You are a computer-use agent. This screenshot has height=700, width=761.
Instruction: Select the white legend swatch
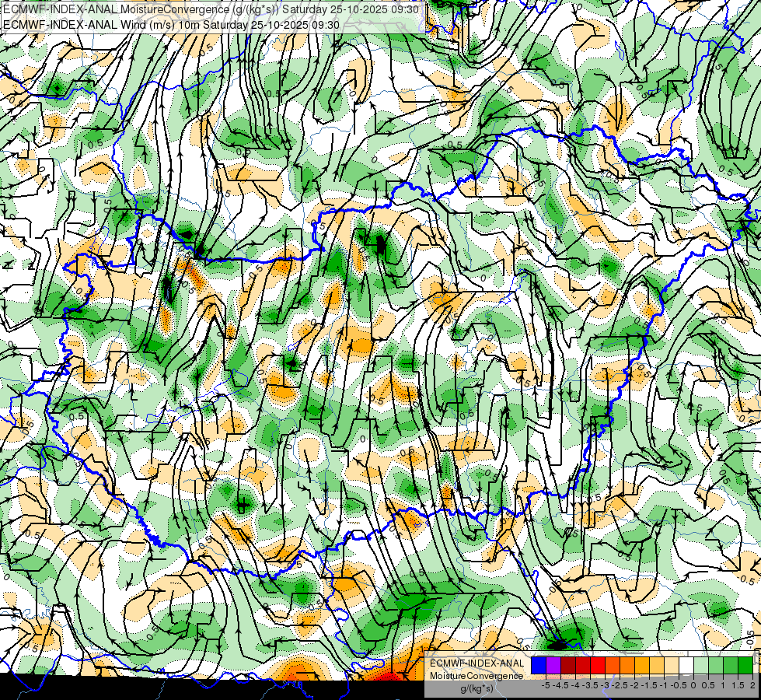point(686,665)
